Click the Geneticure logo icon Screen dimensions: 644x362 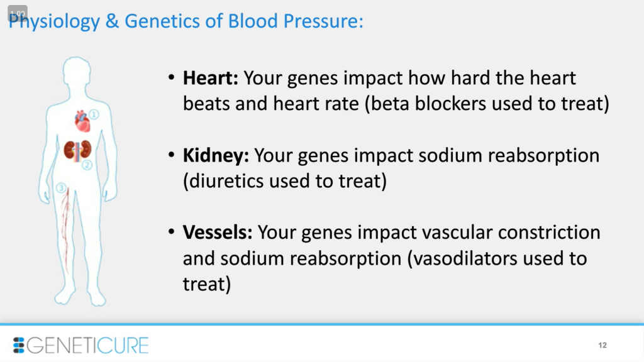[18, 345]
